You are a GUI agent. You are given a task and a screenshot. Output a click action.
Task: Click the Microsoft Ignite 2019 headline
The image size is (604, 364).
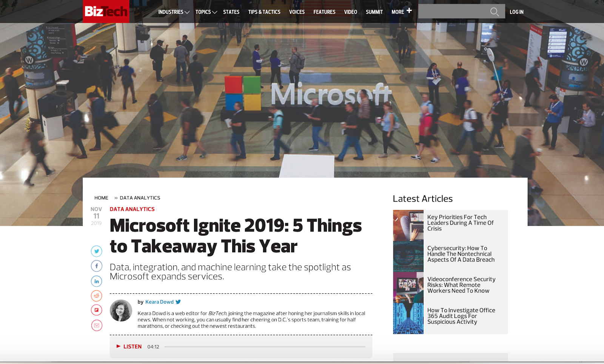(236, 236)
